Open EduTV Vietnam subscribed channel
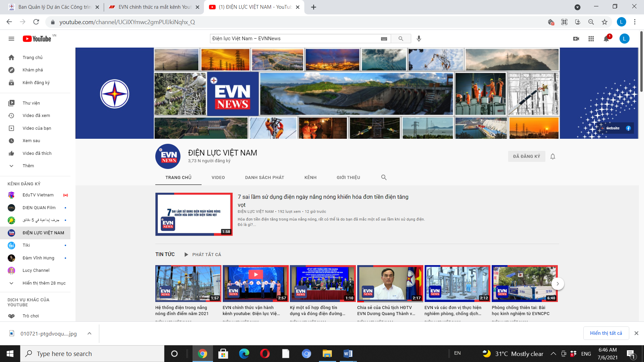 click(35, 195)
